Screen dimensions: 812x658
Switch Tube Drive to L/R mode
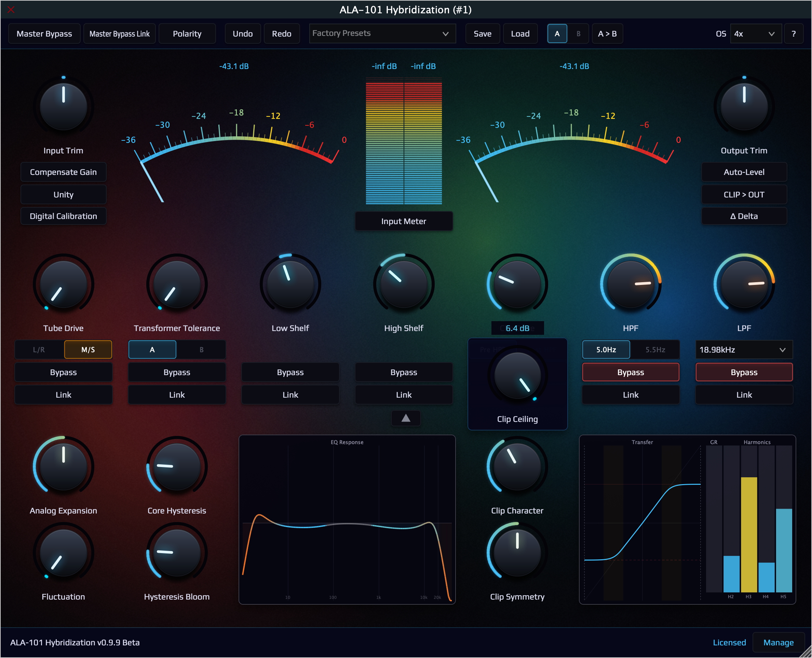coord(39,349)
